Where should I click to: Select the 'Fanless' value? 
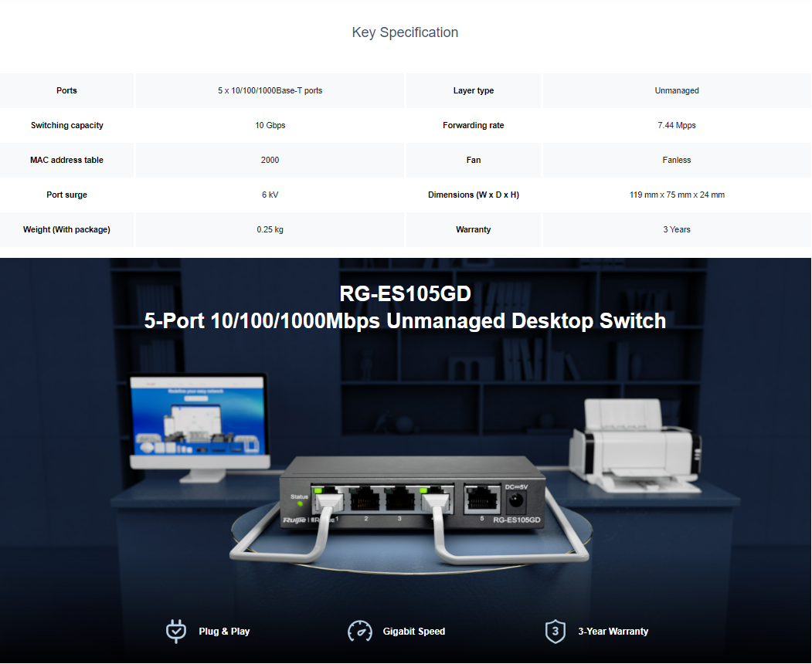(x=676, y=160)
